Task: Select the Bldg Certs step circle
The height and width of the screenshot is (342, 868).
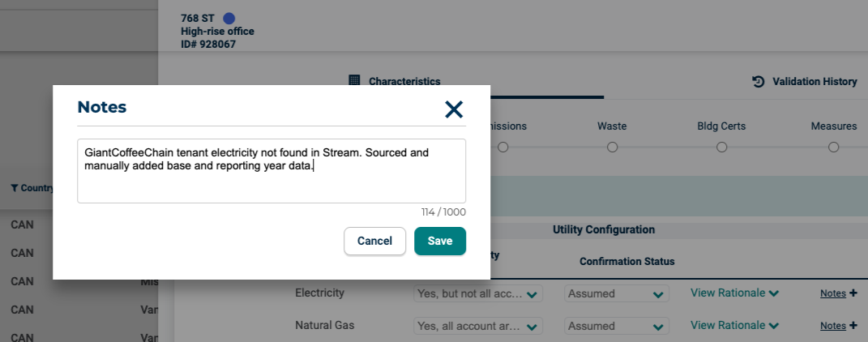Action: tap(721, 147)
